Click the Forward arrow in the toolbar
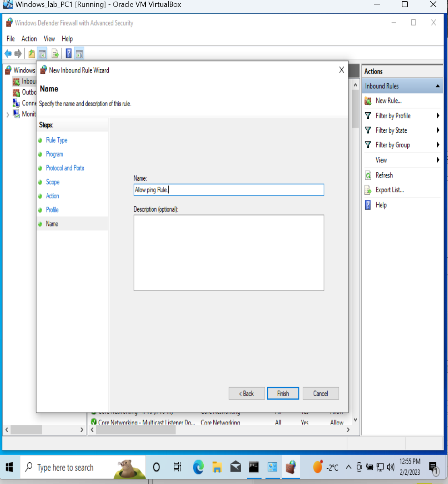This screenshot has width=448, height=484. pos(18,54)
